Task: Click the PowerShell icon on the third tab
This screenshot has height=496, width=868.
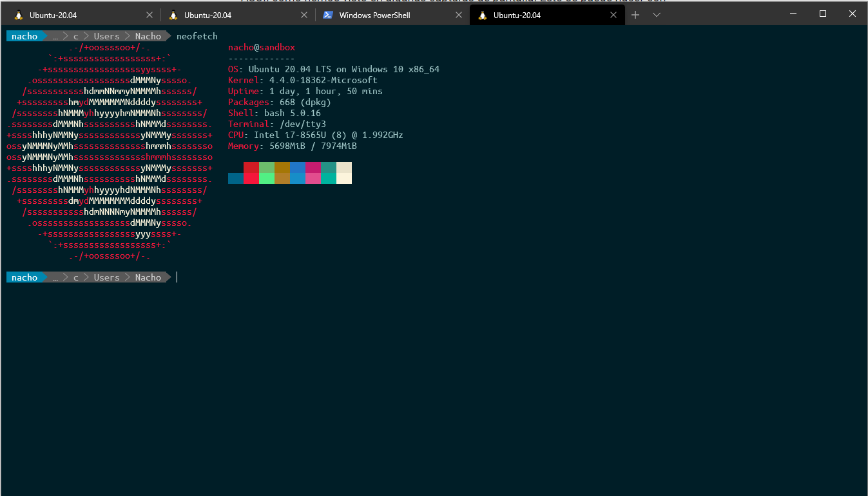Action: (328, 15)
